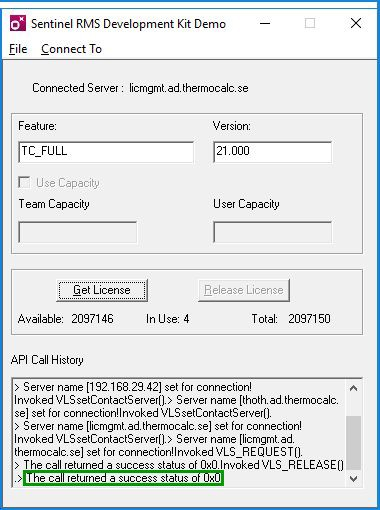Minimize the Sentinel RMS Demo window
Viewport: 380px width, 510px height.
pyautogui.click(x=265, y=23)
